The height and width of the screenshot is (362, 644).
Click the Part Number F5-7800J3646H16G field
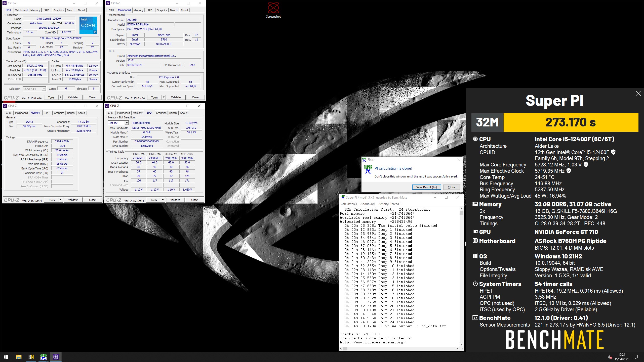146,142
